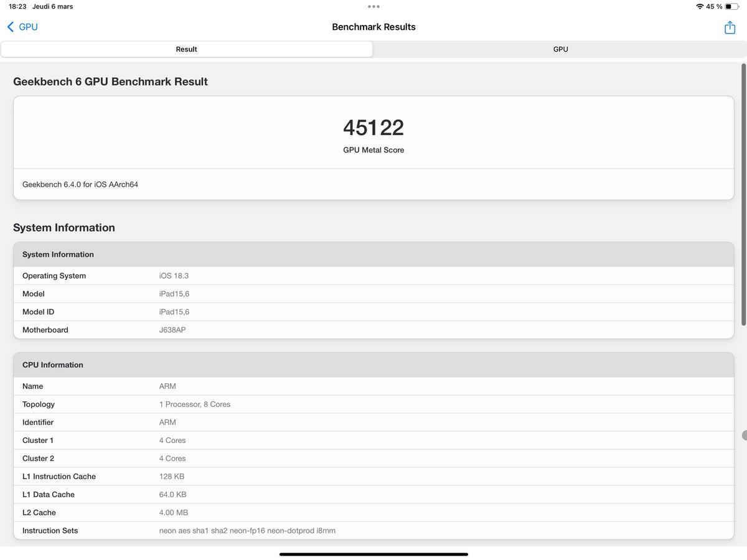This screenshot has height=560, width=747.
Task: Select the Cluster 1 value 4 Cores
Action: pos(172,441)
